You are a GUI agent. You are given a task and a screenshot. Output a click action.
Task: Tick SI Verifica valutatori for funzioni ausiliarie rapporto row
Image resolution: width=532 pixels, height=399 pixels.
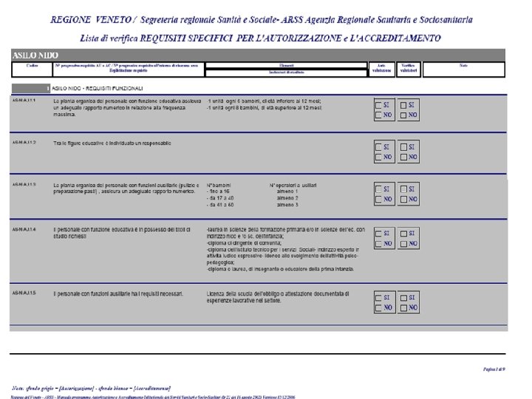tap(403, 189)
